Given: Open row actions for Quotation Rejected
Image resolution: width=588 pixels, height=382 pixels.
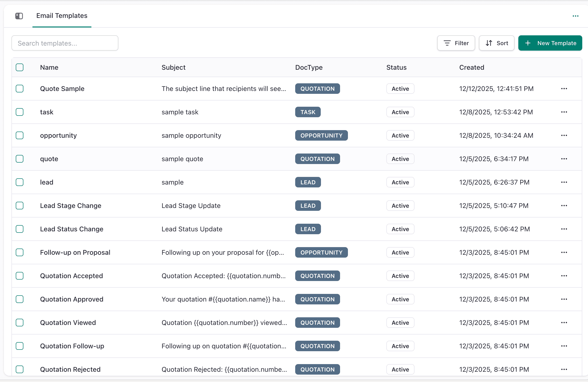Looking at the screenshot, I should point(564,369).
